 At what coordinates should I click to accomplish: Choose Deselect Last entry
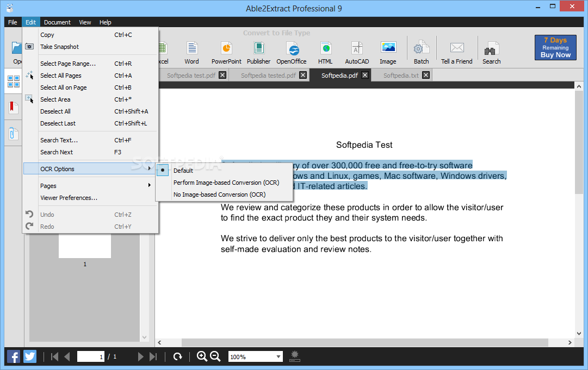coord(90,123)
